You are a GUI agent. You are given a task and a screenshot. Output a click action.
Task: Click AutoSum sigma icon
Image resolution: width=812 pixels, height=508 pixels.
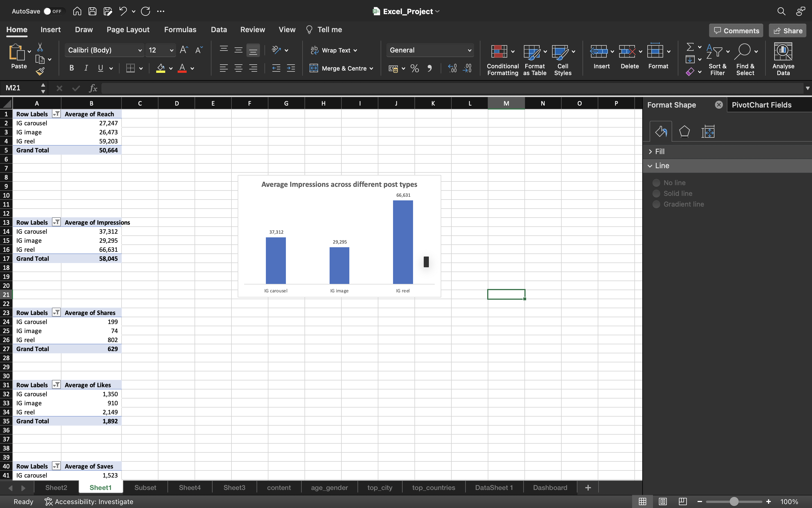click(690, 47)
